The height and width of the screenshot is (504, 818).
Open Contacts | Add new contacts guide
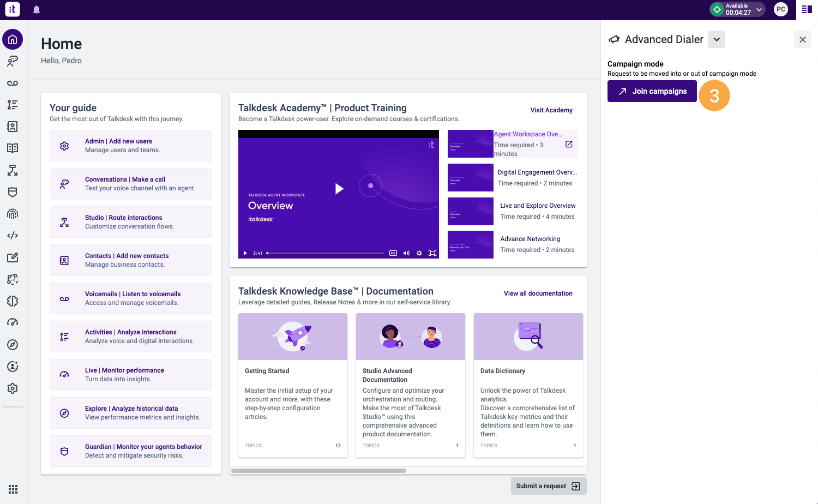click(x=131, y=260)
